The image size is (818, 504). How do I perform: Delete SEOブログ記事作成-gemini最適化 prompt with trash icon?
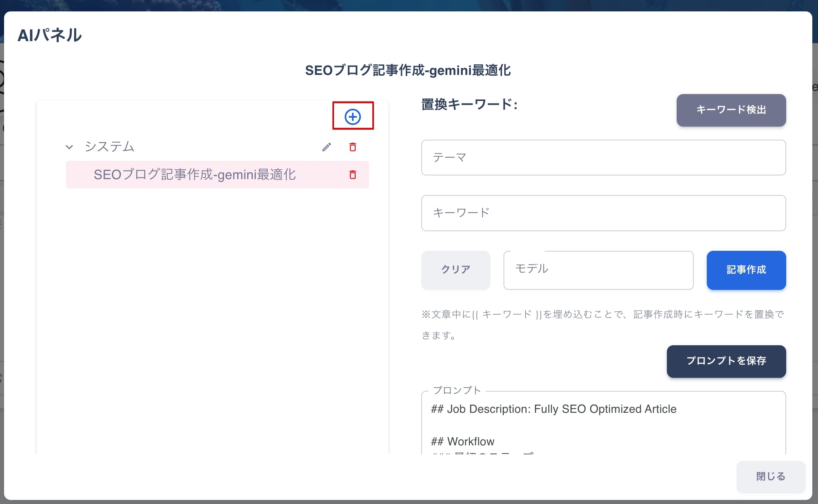coord(353,175)
